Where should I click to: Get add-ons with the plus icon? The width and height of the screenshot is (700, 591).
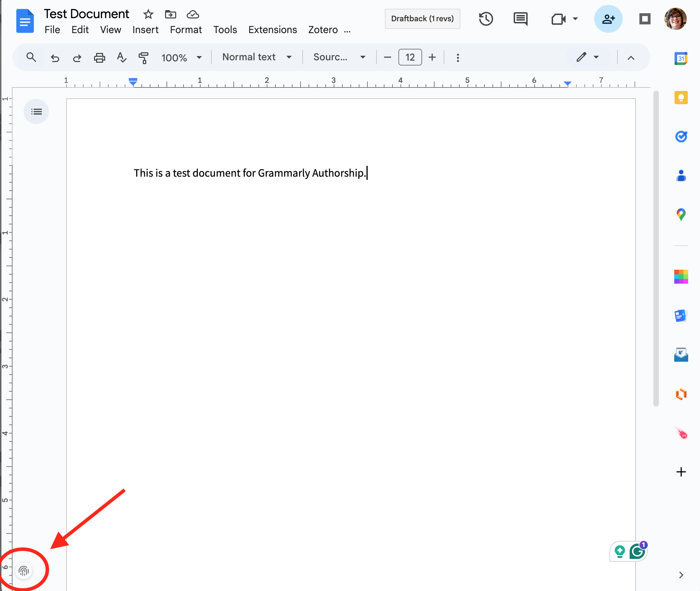click(681, 472)
